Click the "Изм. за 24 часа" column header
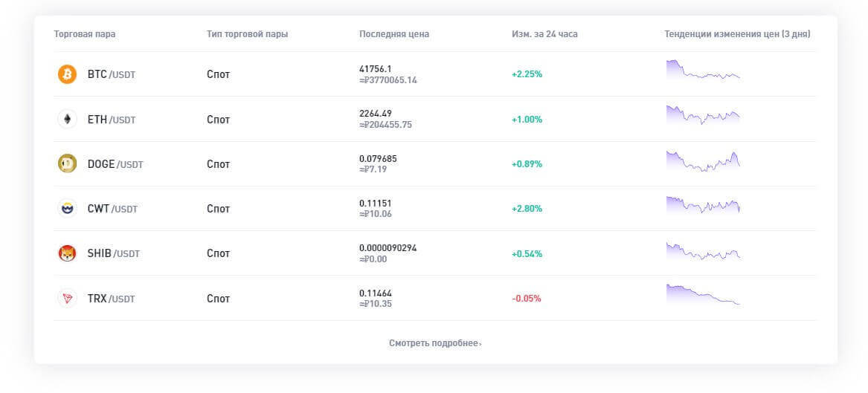 point(544,34)
